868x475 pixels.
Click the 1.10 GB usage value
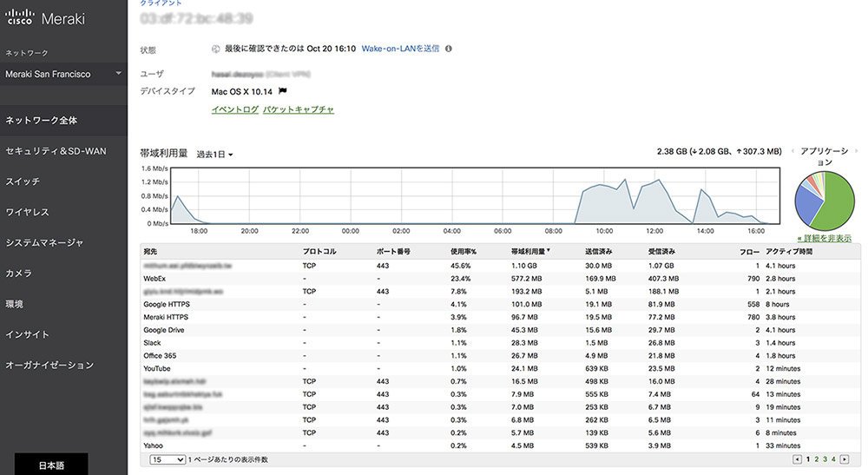click(523, 266)
